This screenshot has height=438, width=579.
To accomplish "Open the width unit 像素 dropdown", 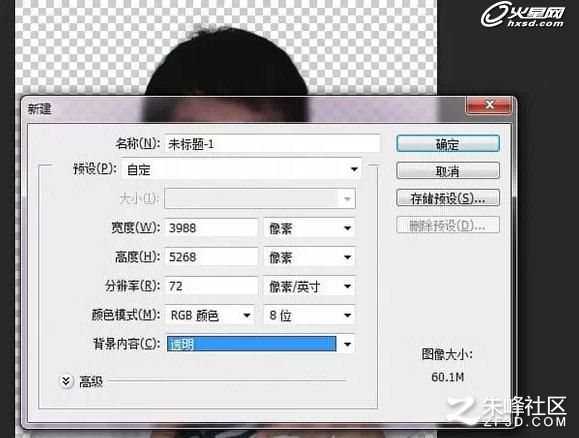I will point(309,228).
